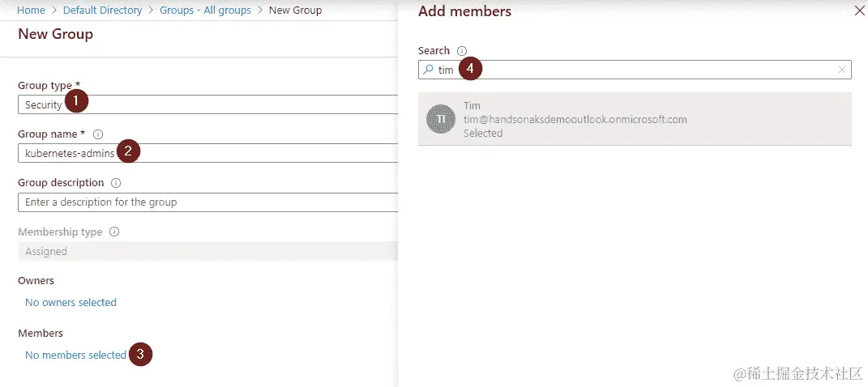Screen dimensions: 868x387
Task: Open the Home breadcrumb link
Action: click(x=31, y=10)
